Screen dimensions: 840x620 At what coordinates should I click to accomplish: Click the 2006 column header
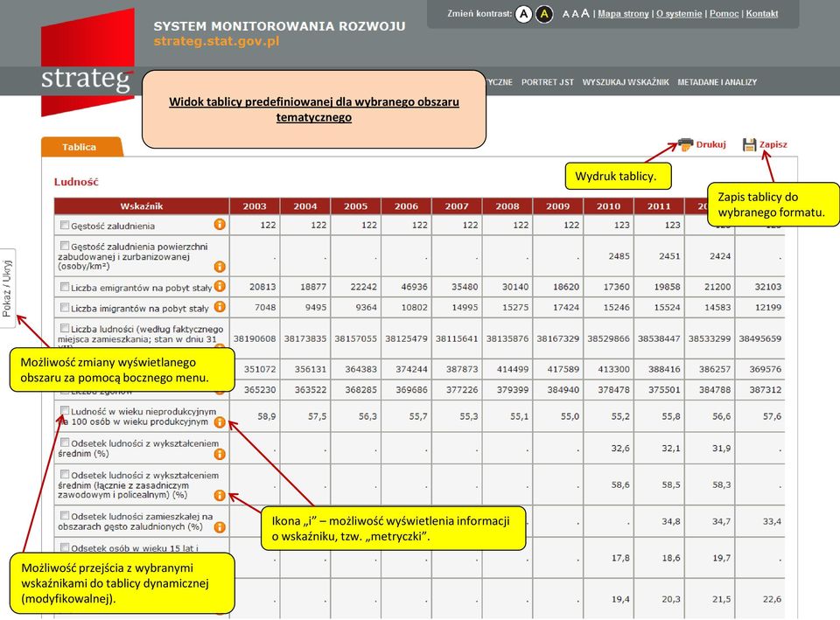406,206
